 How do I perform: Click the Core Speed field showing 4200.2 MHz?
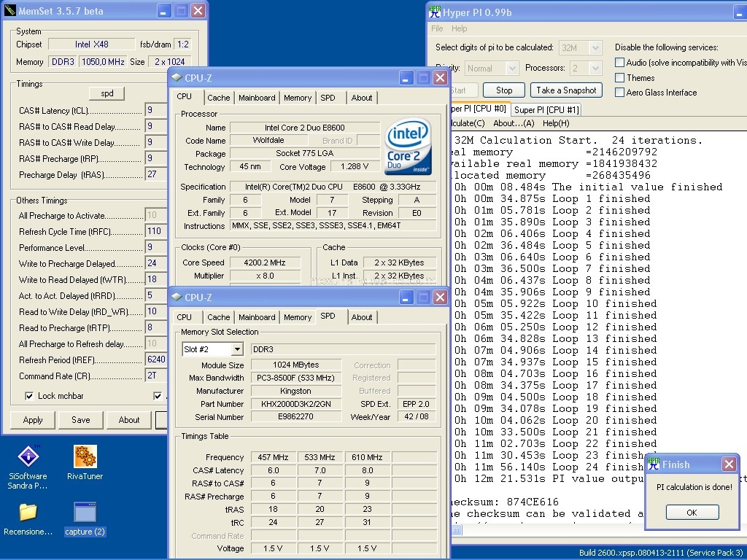coord(265,262)
